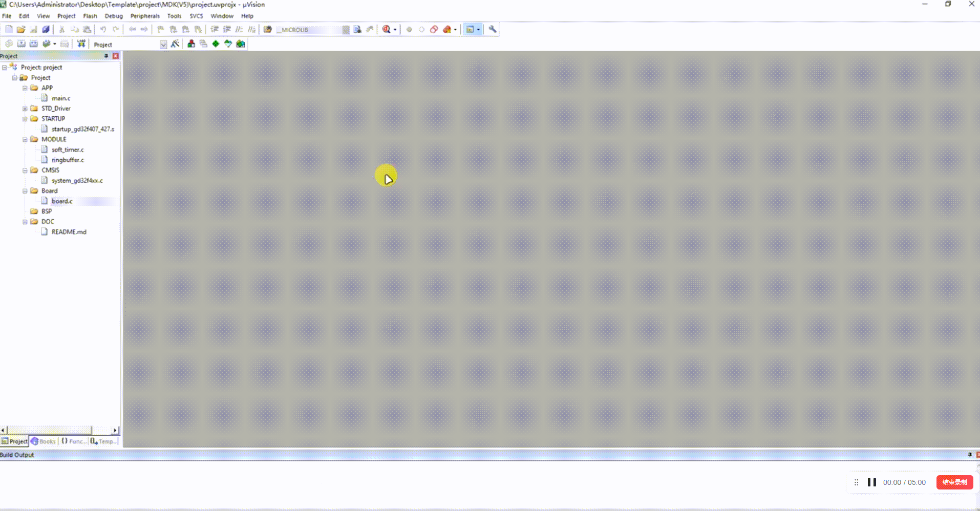Image resolution: width=980 pixels, height=511 pixels.
Task: Expand the STD_Driver folder
Action: click(x=25, y=109)
